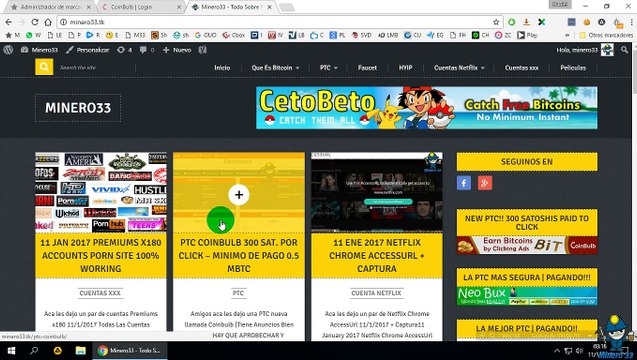Click the browser reload button
637x360 pixels.
(35, 22)
